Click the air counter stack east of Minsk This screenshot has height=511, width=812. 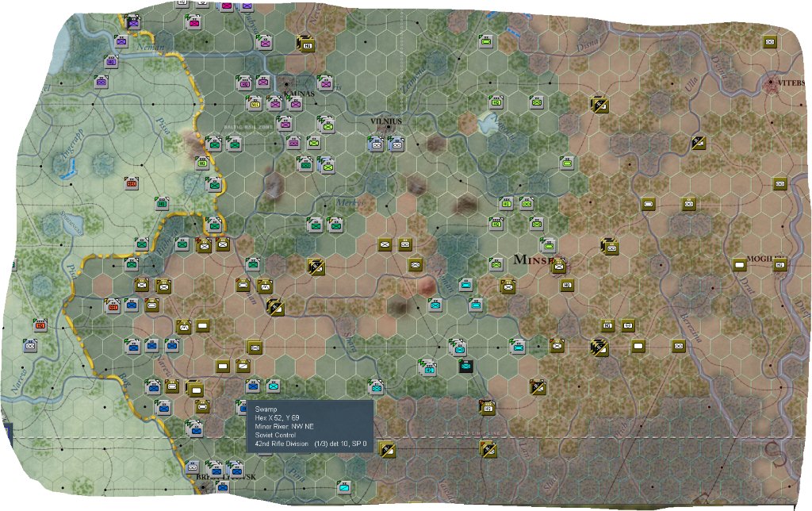coord(609,247)
